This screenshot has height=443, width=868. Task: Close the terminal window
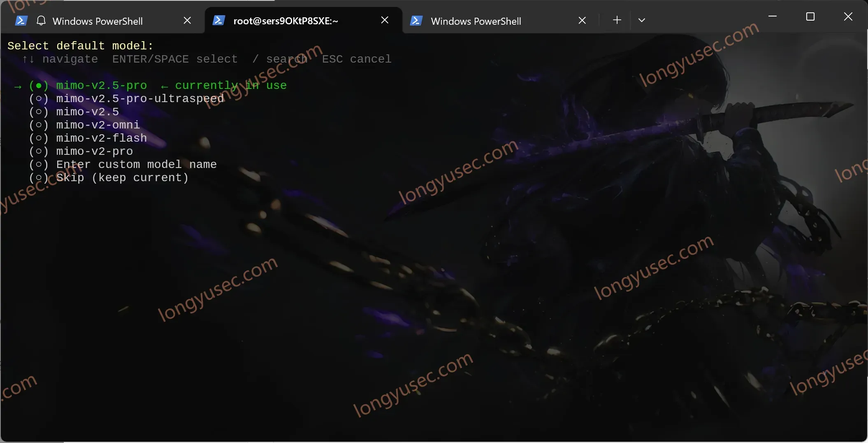848,16
